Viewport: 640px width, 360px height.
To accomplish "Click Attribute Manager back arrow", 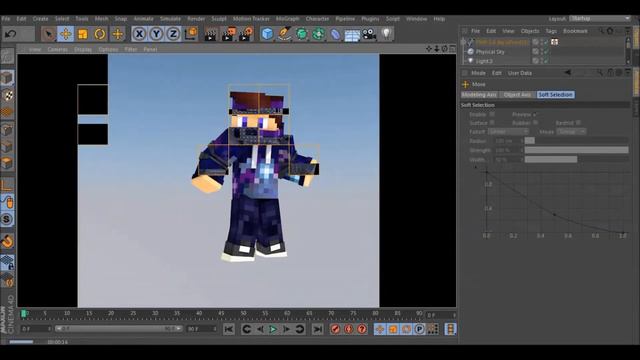I will (x=568, y=73).
